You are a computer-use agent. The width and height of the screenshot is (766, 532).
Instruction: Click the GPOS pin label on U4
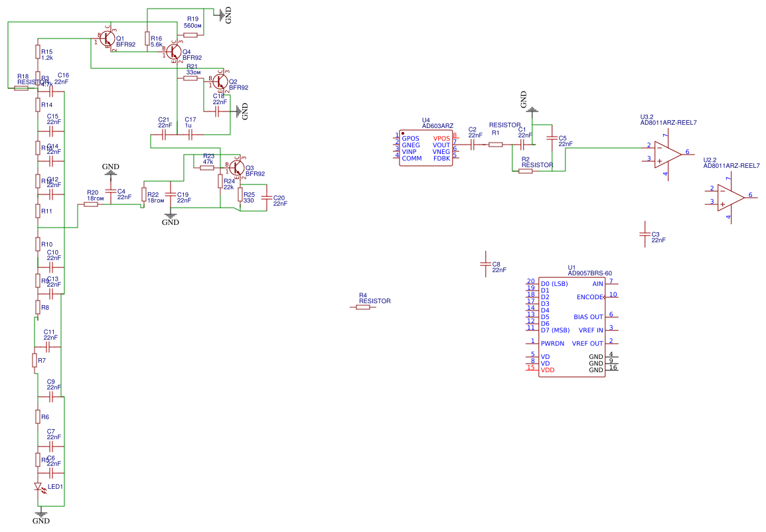(411, 139)
